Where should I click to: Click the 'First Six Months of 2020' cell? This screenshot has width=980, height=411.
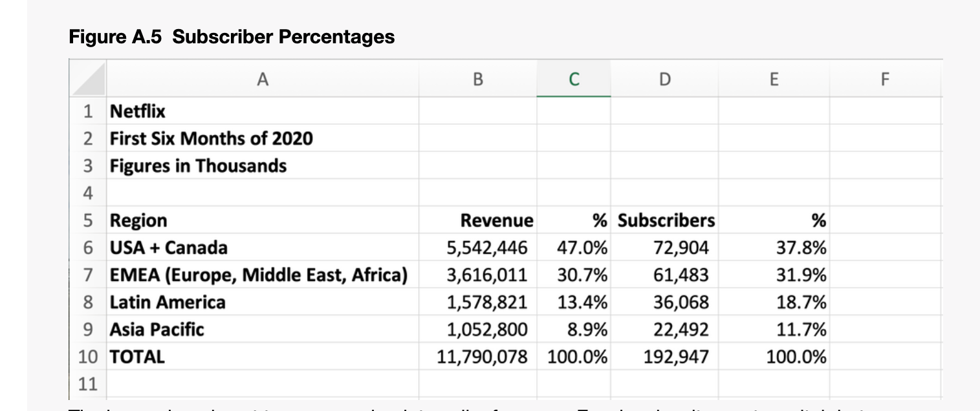(x=263, y=138)
